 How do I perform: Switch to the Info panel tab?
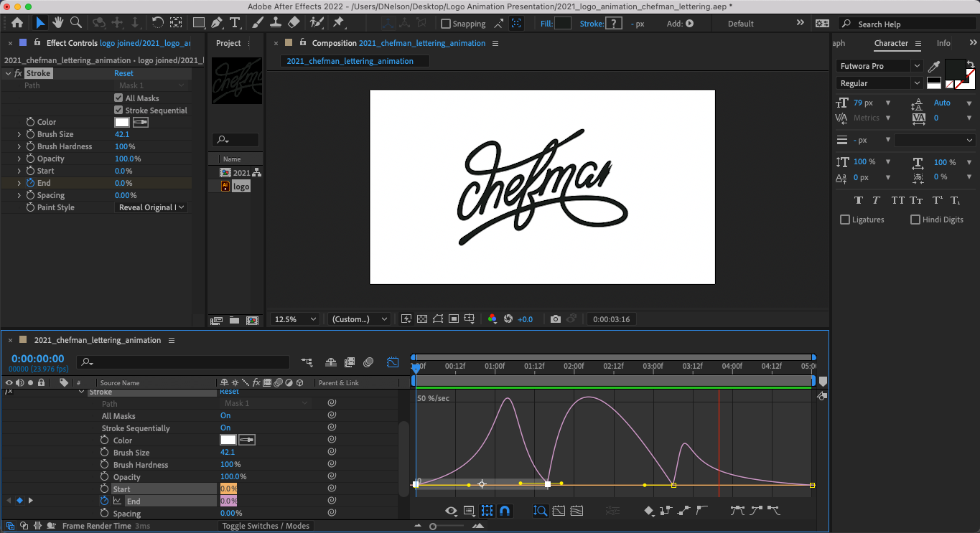[943, 43]
